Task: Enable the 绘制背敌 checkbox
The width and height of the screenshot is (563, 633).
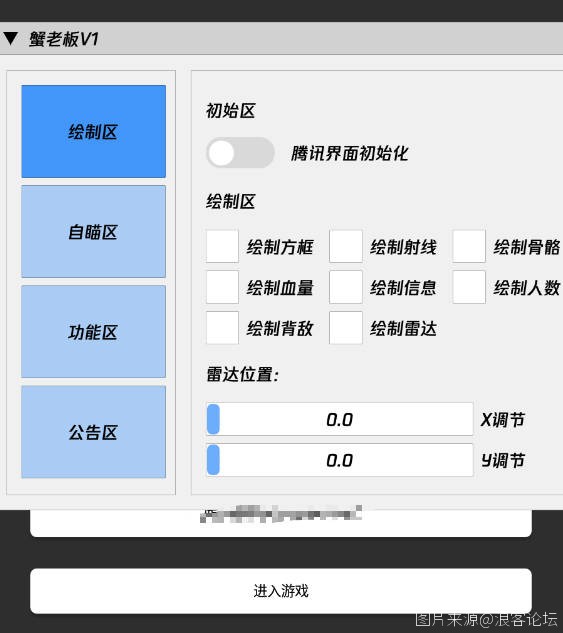Action: click(222, 328)
